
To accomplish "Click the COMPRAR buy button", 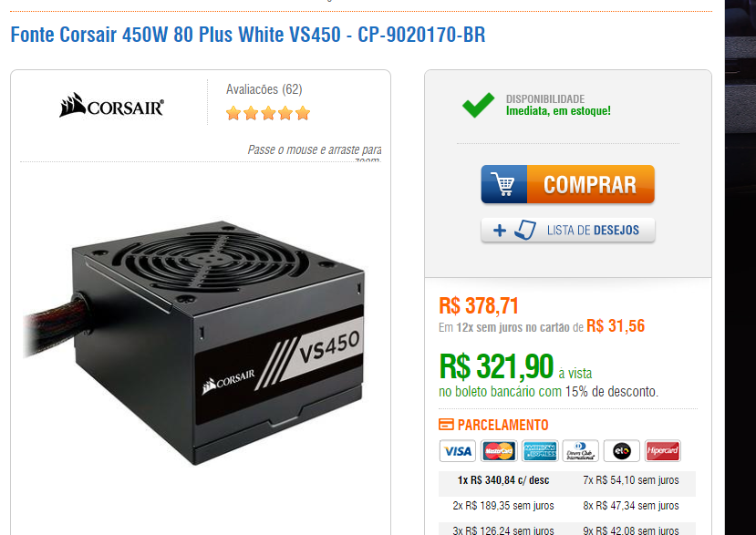I will coord(567,184).
